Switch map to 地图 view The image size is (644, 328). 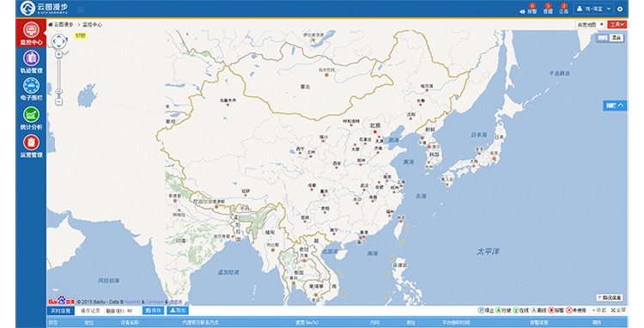point(603,38)
